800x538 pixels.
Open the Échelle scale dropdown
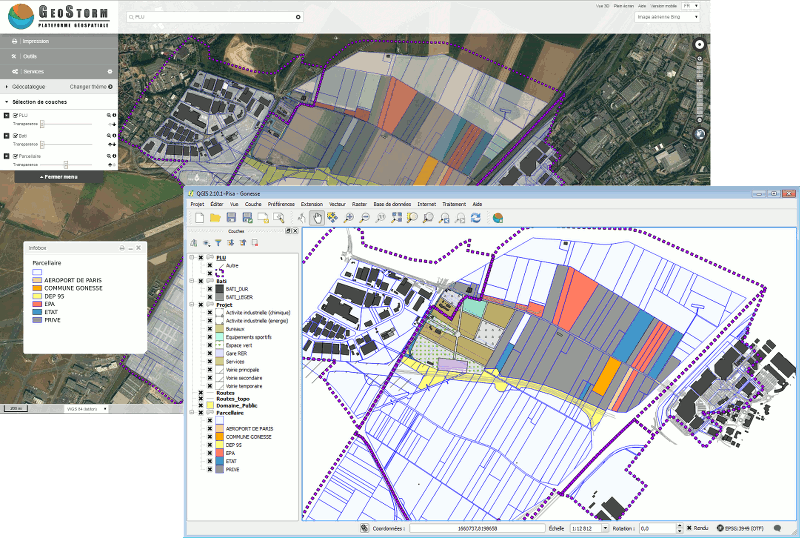606,528
